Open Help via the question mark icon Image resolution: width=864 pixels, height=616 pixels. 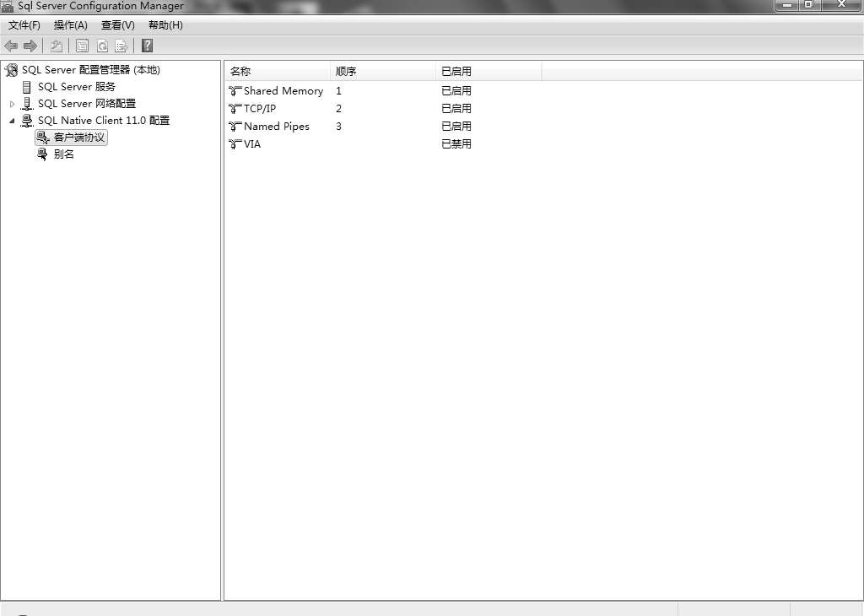[147, 46]
